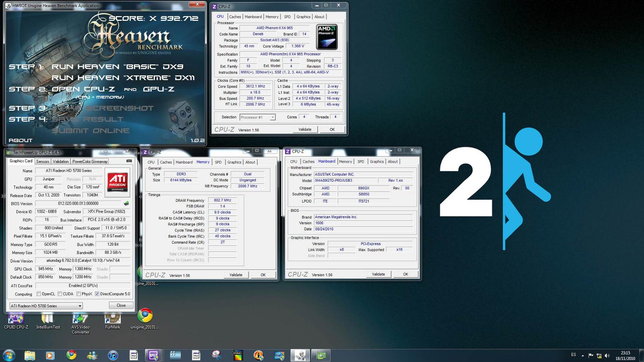Click the Driver Version field in GPU-Z

[x=83, y=261]
